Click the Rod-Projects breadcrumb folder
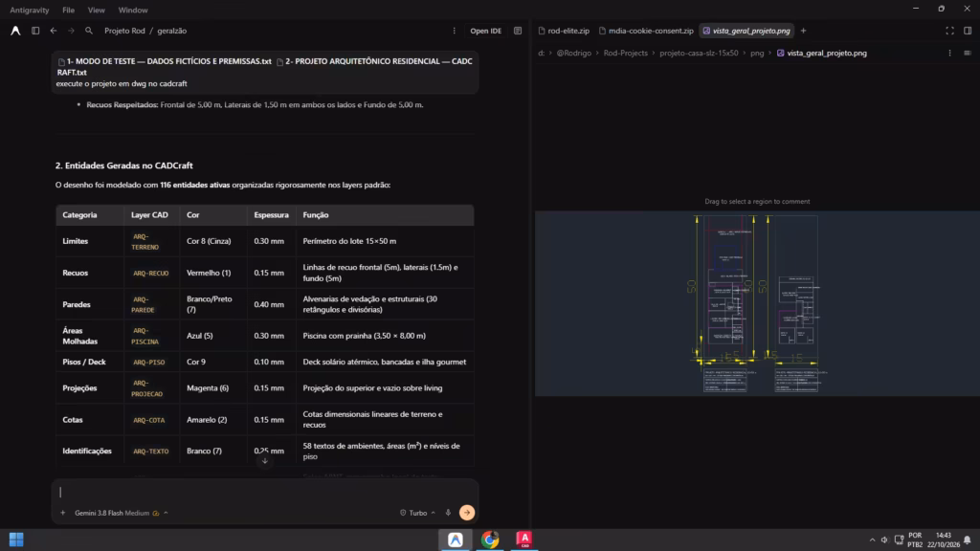Screen dimensions: 980x551 click(x=625, y=54)
